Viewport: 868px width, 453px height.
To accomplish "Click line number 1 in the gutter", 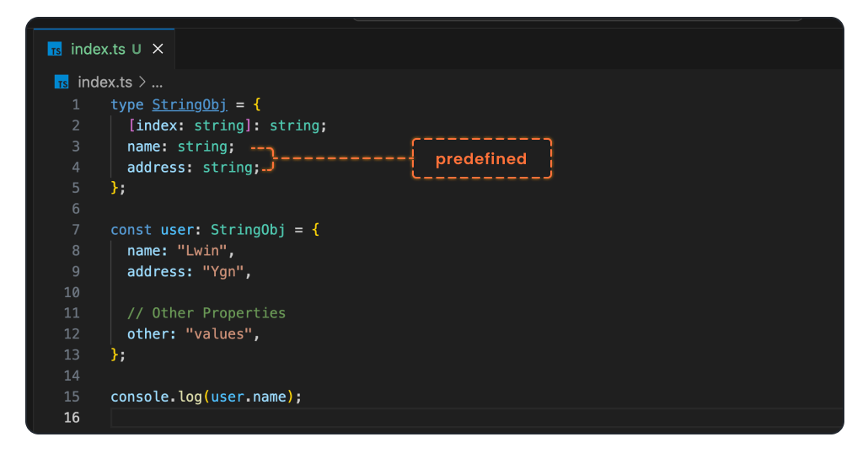I will click(x=76, y=105).
